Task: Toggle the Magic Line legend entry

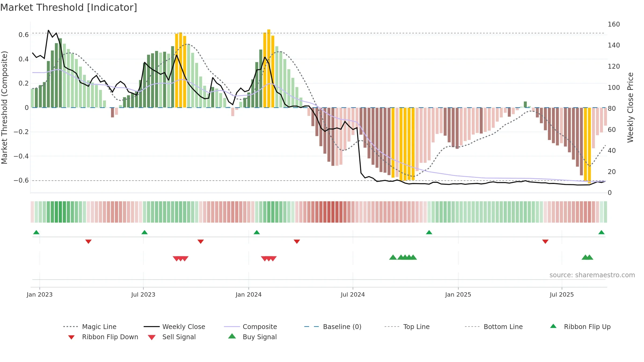Action: pyautogui.click(x=90, y=327)
